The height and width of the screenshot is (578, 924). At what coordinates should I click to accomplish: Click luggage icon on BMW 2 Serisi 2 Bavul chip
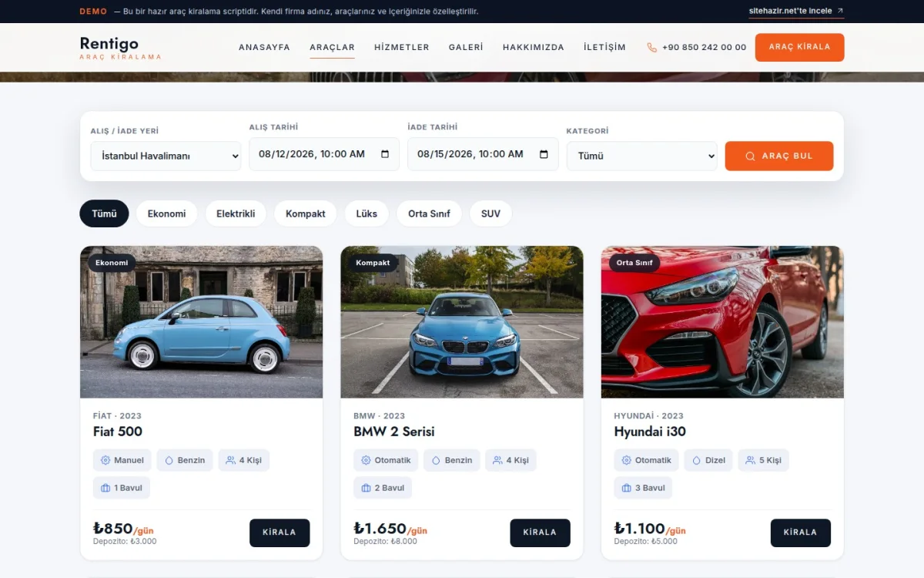(366, 488)
